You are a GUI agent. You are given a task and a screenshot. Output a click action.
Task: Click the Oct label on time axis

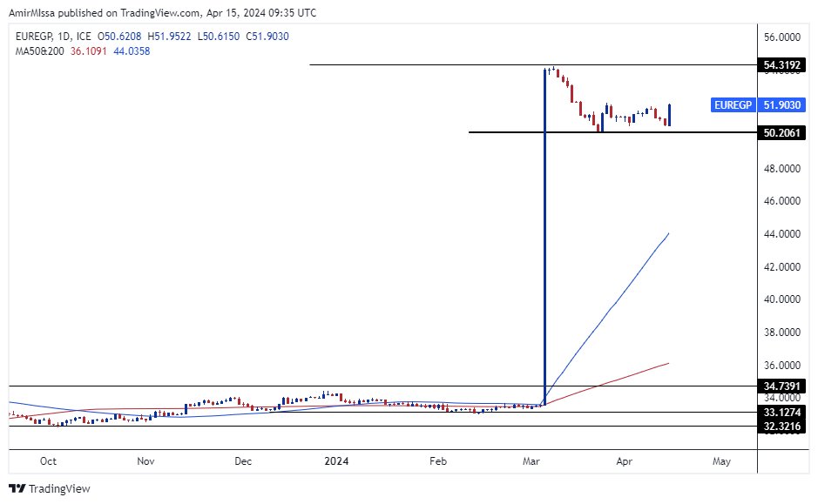pos(48,461)
